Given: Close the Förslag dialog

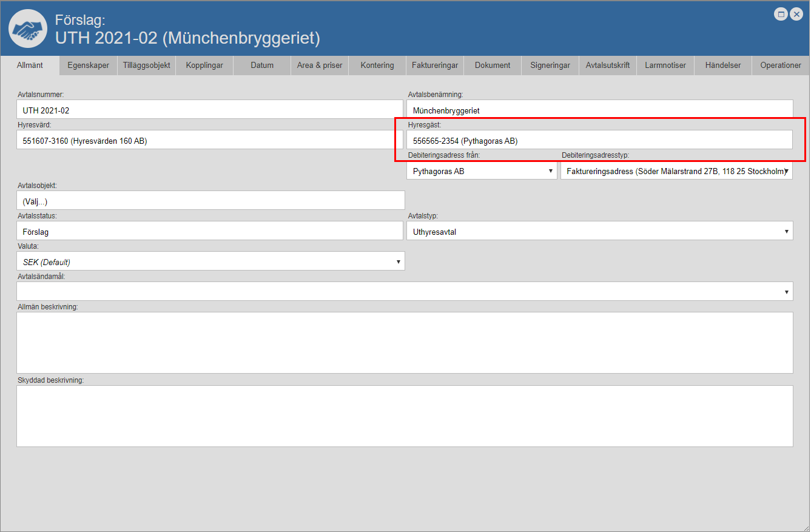Looking at the screenshot, I should pos(796,14).
